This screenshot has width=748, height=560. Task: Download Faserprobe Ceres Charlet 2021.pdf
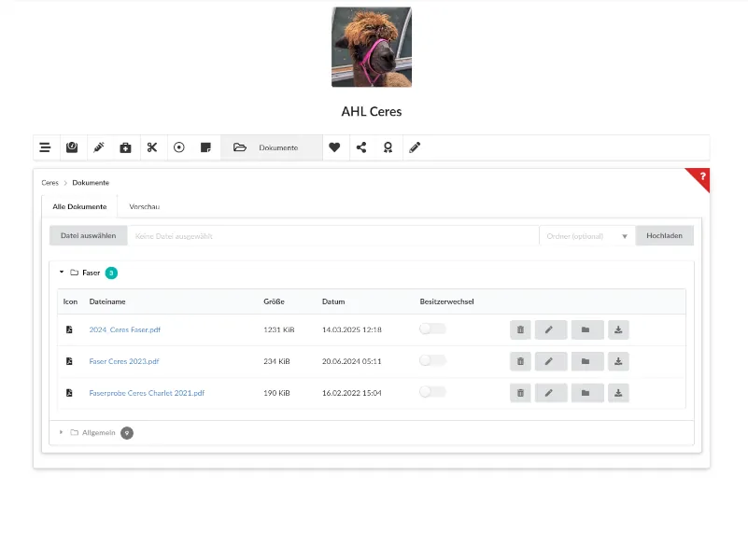618,393
